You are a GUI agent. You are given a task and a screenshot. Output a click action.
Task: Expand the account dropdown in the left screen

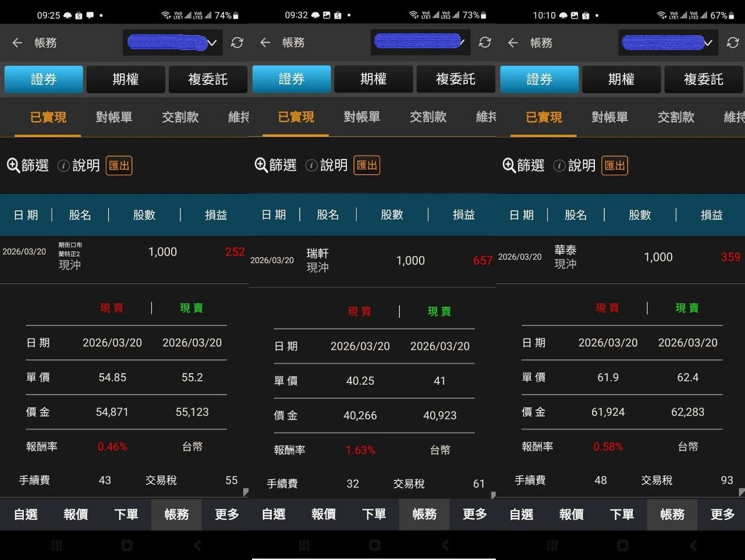click(173, 42)
